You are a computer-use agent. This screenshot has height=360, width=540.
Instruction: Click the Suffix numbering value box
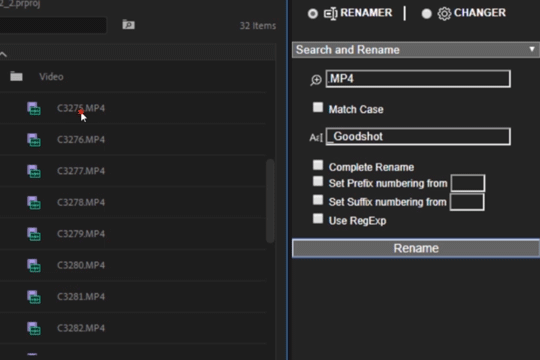[x=467, y=202]
